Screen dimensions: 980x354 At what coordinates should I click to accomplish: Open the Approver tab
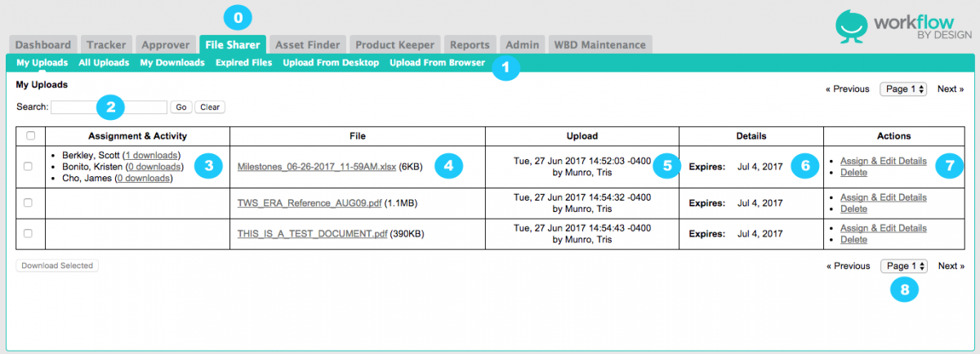(x=166, y=45)
